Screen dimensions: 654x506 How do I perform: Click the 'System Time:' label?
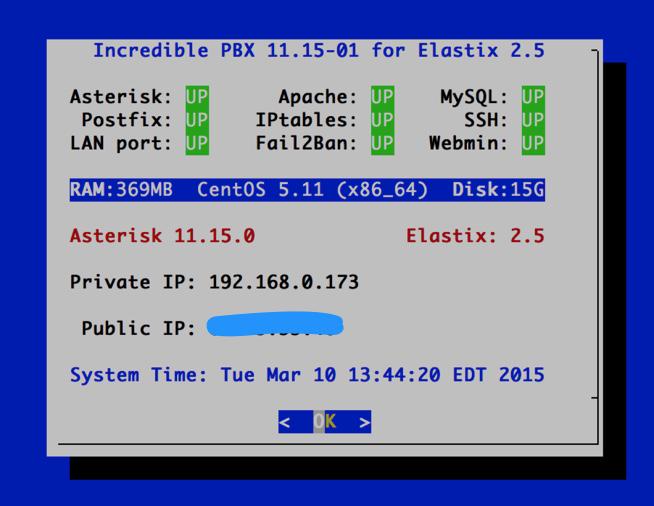point(138,375)
